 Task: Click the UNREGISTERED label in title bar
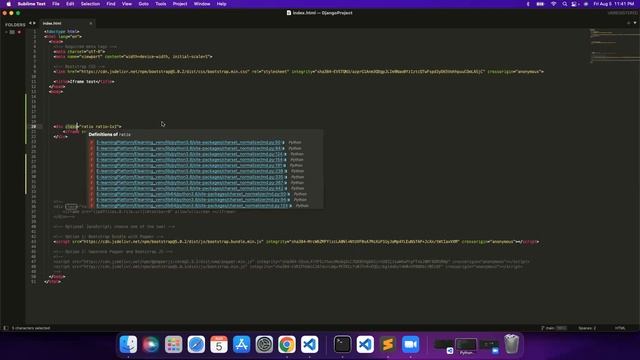click(622, 13)
